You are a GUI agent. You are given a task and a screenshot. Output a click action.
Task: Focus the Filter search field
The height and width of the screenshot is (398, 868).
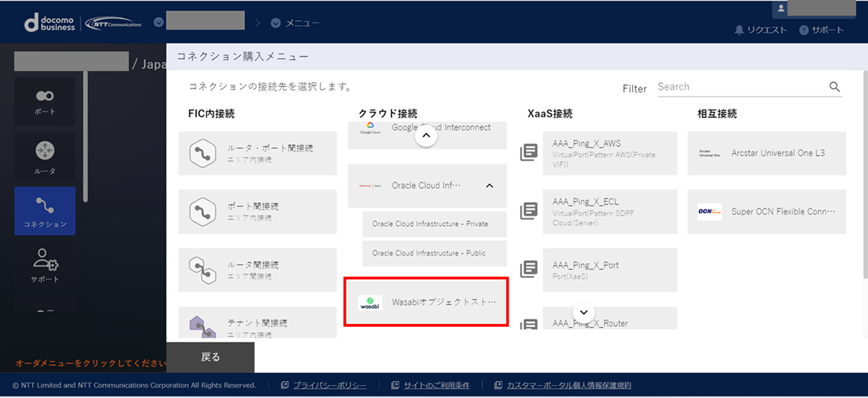[x=739, y=87]
